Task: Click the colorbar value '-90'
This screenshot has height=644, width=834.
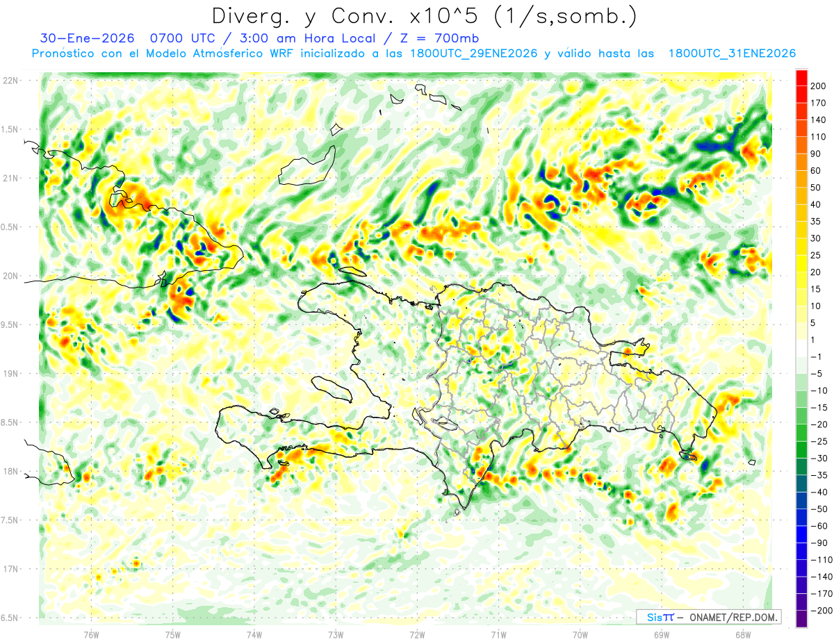Action: 819,543
